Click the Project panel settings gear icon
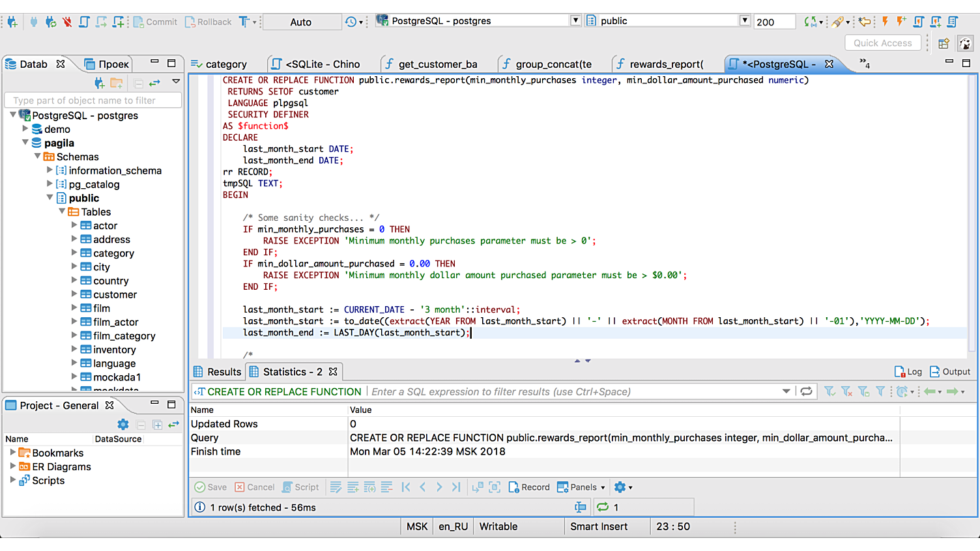Screen dimensions: 980x551 pos(122,425)
